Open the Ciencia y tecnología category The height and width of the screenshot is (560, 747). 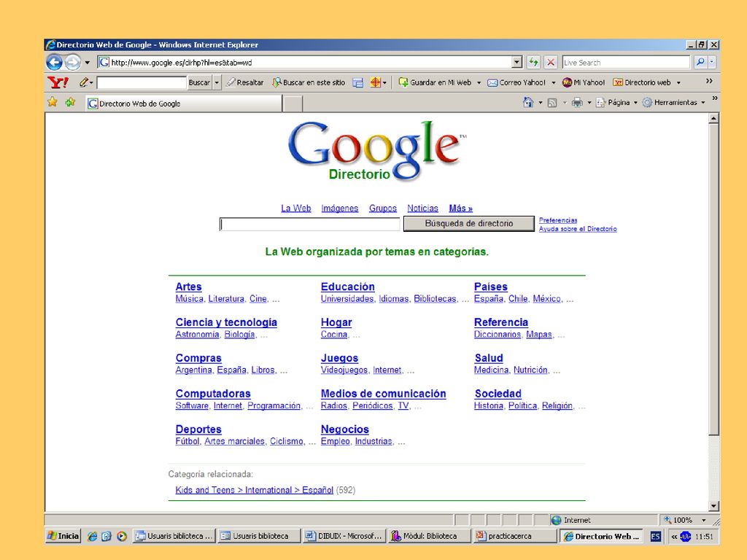tap(226, 322)
